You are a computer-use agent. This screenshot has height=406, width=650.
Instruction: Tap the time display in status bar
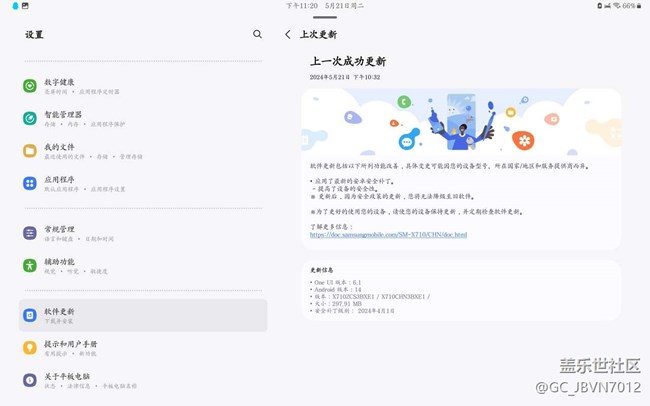pos(302,6)
